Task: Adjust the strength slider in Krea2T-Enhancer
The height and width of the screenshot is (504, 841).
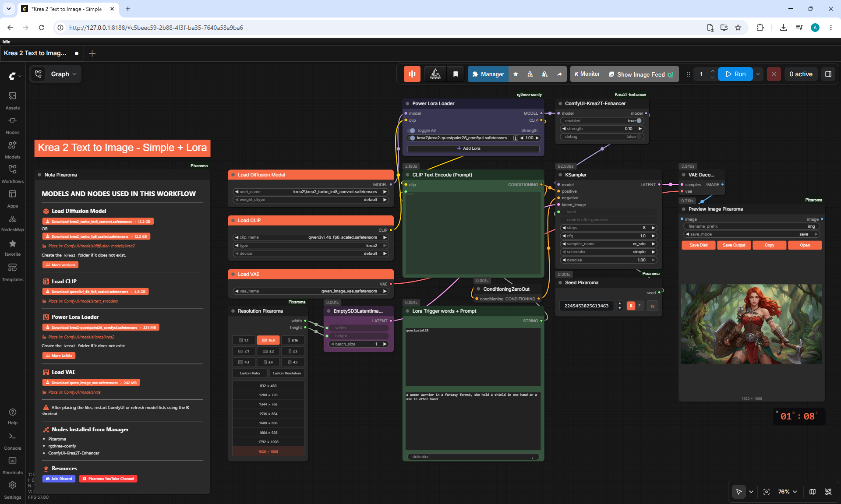Action: pyautogui.click(x=602, y=129)
